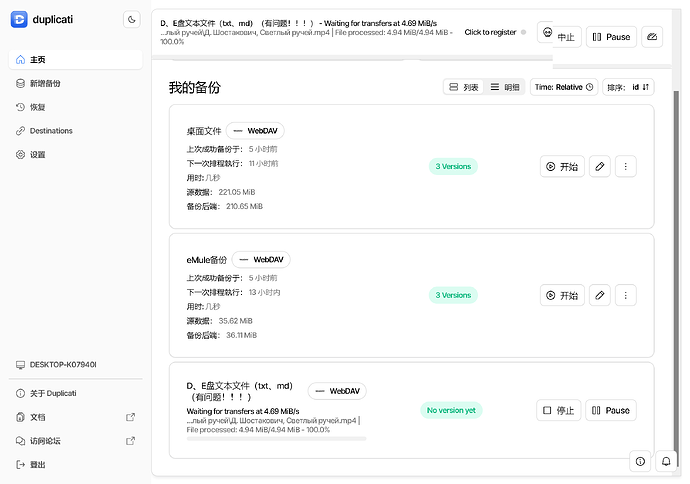Open notifications bell icon
This screenshot has height=484, width=690.
(x=666, y=461)
